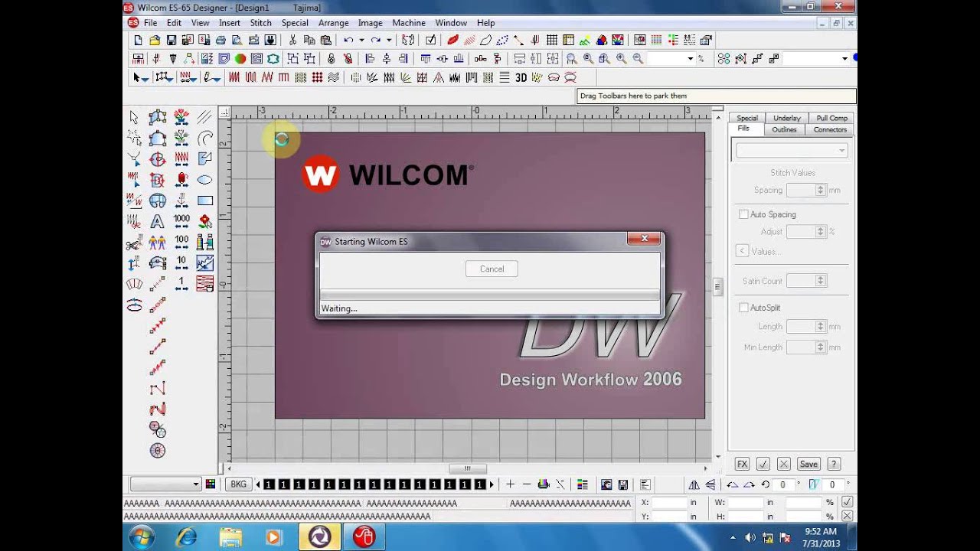Click the 3D view icon
Image resolution: width=980 pixels, height=551 pixels.
tap(521, 77)
